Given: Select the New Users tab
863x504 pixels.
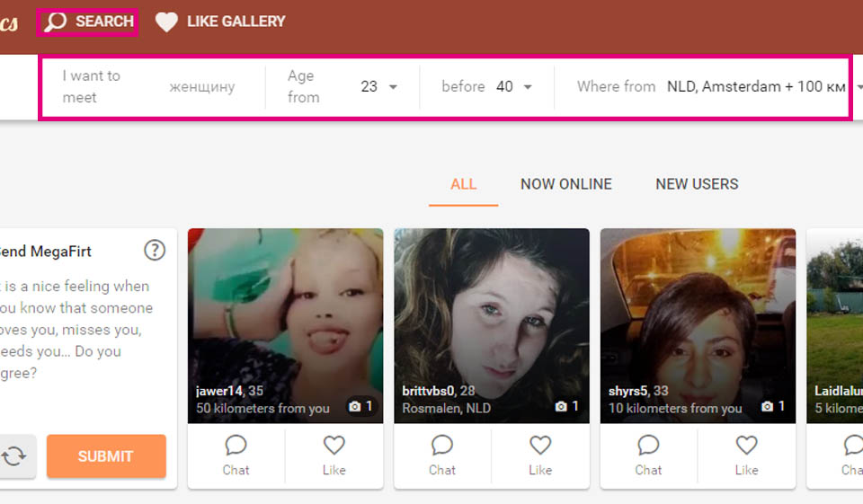Looking at the screenshot, I should click(x=697, y=184).
